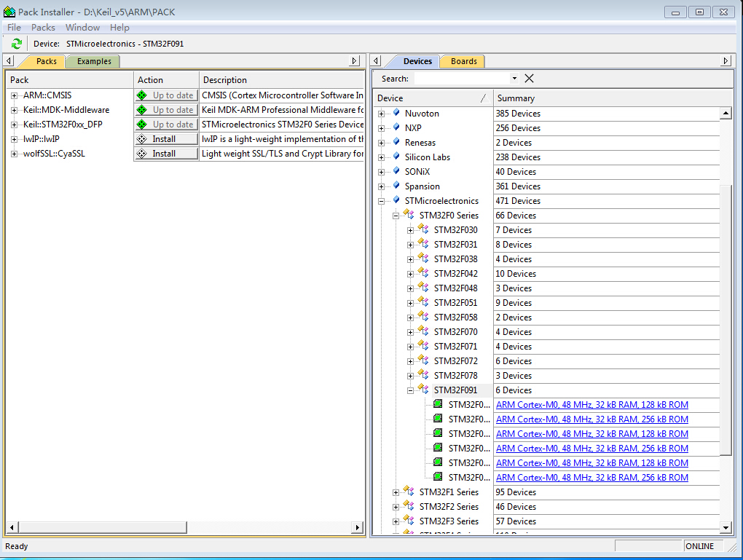Viewport: 743px width, 560px height.
Task: Expand the STM32F2 Series node
Action: (x=396, y=508)
